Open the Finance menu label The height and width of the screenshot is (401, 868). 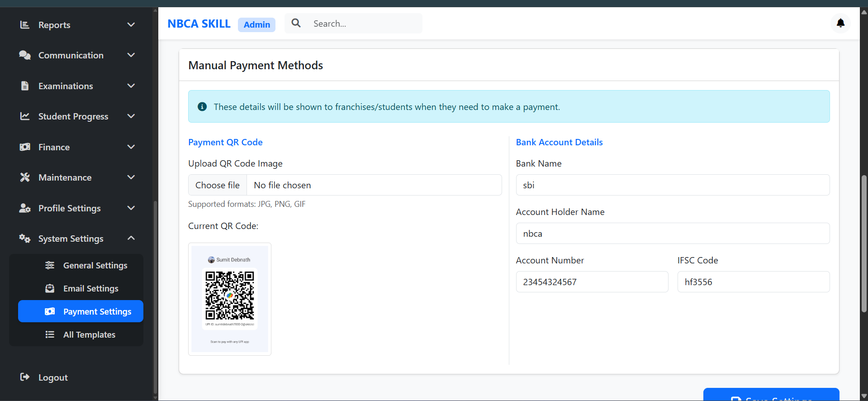coord(54,147)
